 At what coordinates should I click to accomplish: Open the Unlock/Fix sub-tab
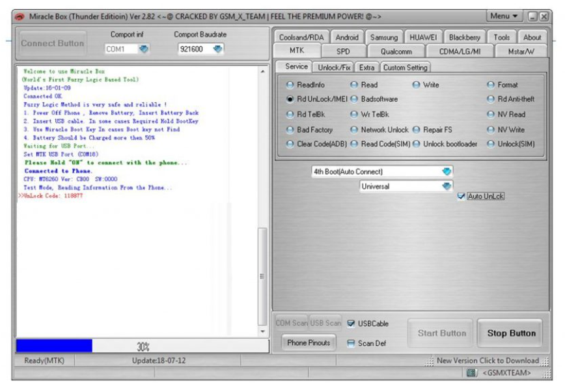coord(333,67)
